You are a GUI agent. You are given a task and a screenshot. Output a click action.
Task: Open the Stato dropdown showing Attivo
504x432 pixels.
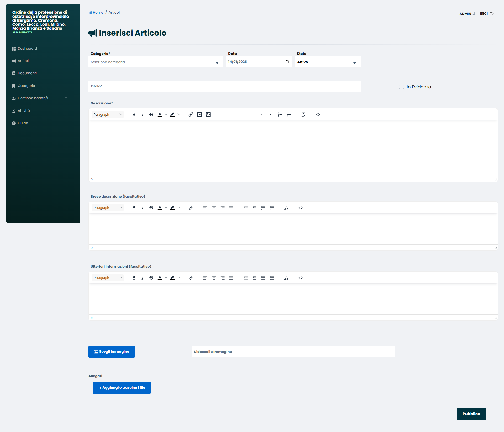(327, 62)
